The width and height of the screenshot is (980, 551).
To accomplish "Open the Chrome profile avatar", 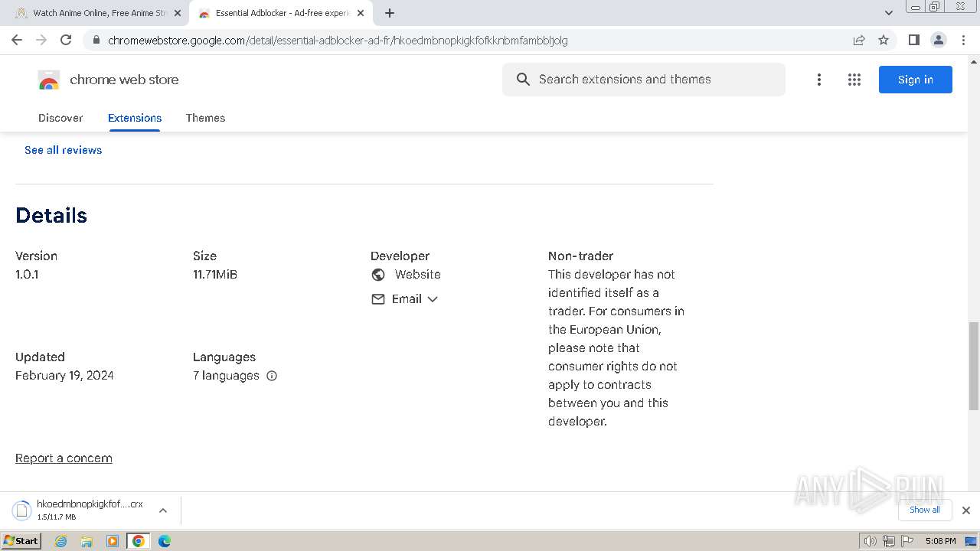I will (938, 40).
